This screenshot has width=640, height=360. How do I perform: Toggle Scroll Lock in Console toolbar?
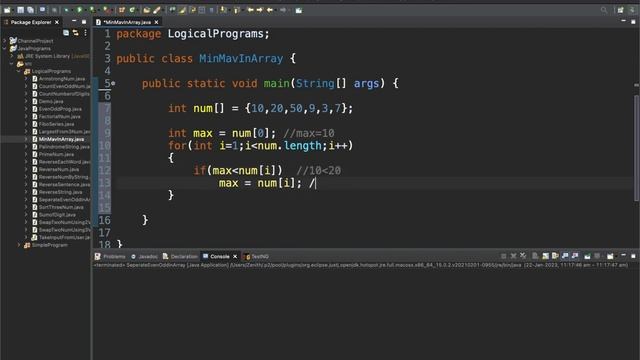click(545, 256)
